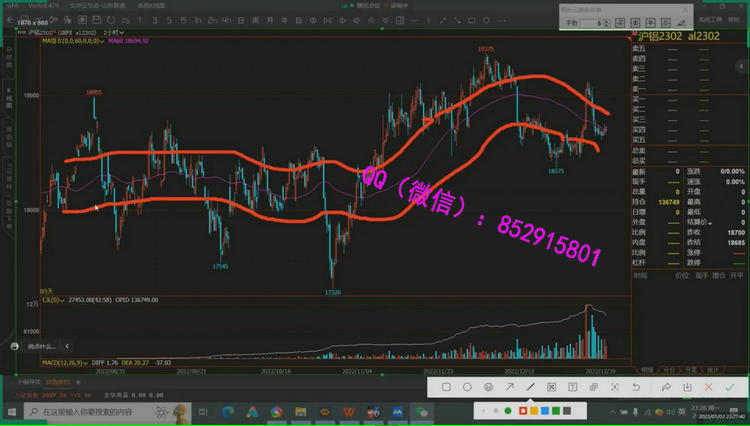
Task: Confirm screenshot with the green checkmark
Action: pyautogui.click(x=730, y=387)
